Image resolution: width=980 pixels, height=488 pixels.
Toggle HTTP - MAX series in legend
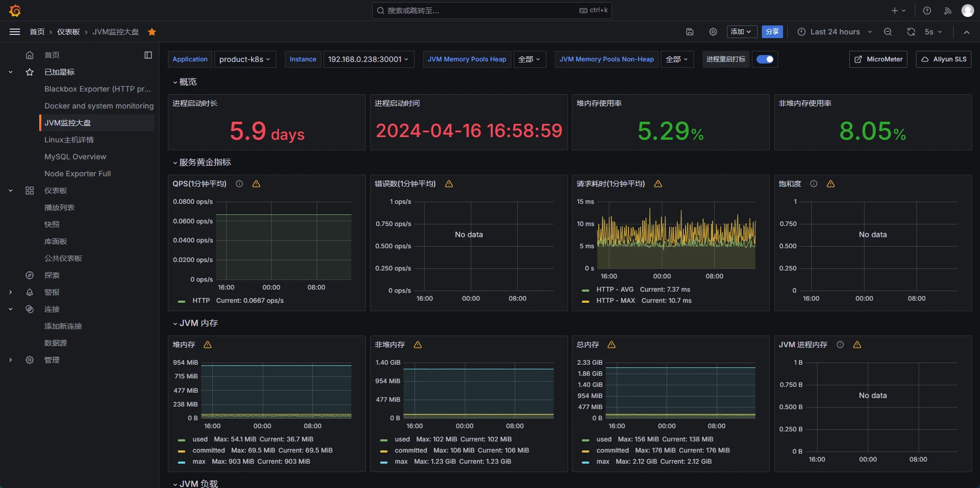pos(616,301)
